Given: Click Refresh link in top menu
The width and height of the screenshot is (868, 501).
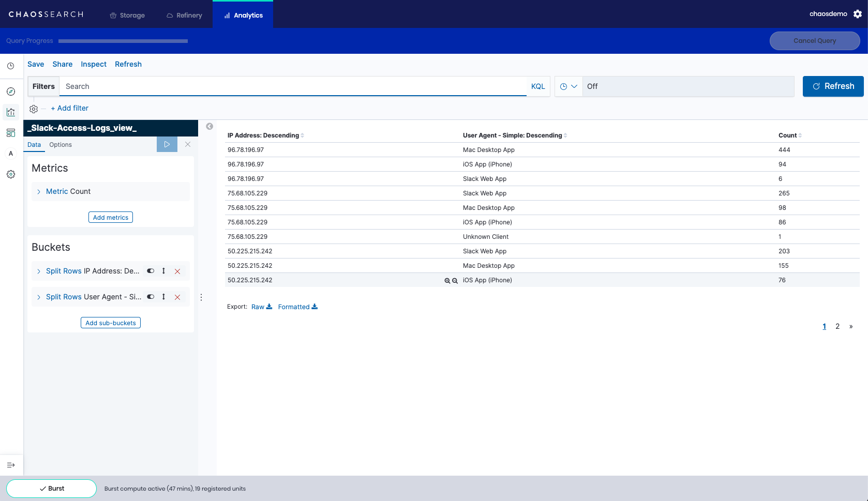Looking at the screenshot, I should 128,64.
